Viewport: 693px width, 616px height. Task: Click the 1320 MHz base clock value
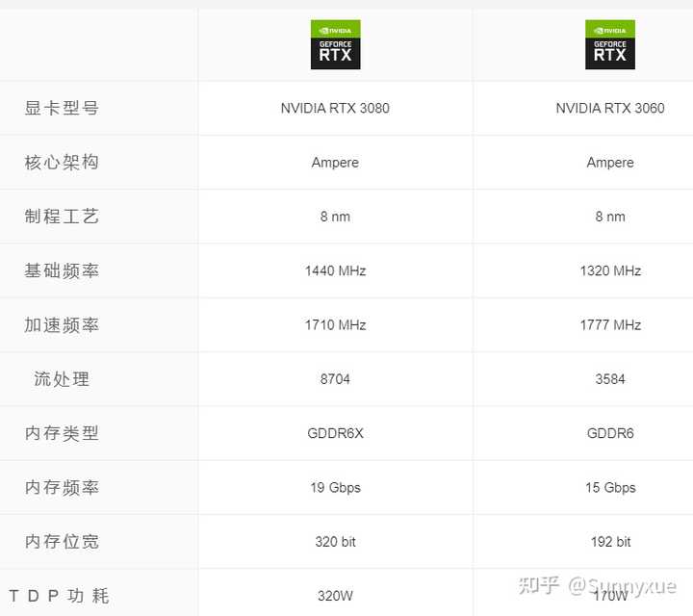click(x=610, y=270)
